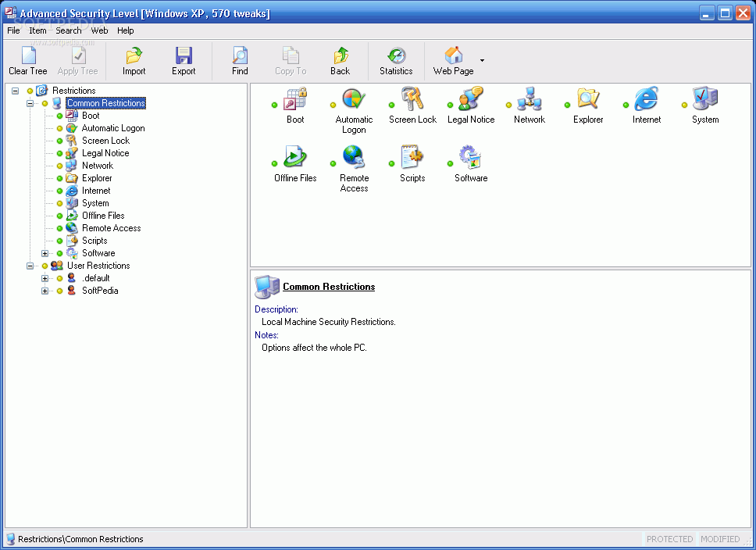Click the Clear Tree toolbar icon

28,55
